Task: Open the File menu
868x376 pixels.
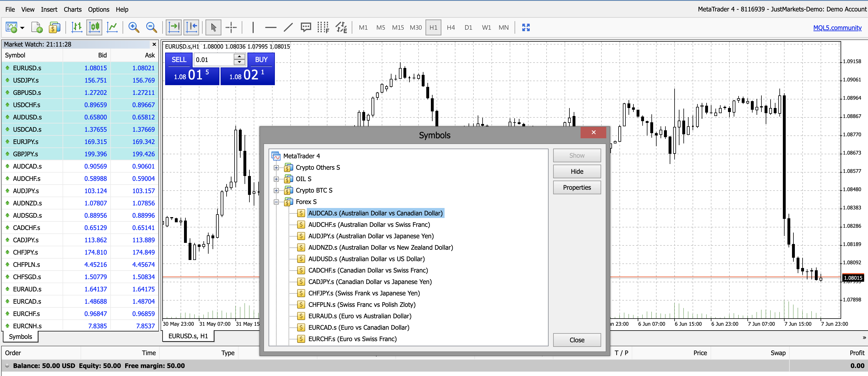Action: (x=10, y=9)
